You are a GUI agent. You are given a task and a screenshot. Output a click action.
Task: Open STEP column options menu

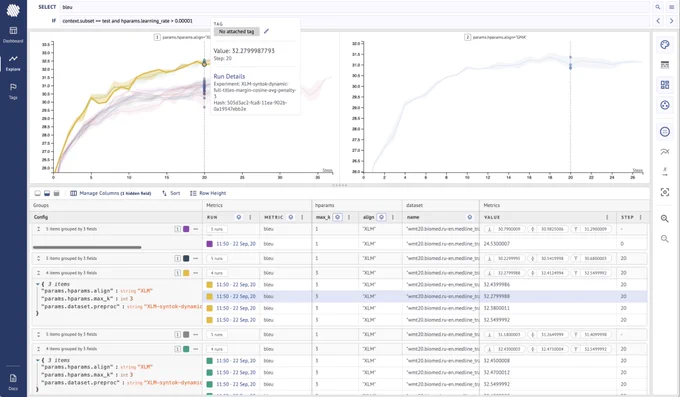641,217
